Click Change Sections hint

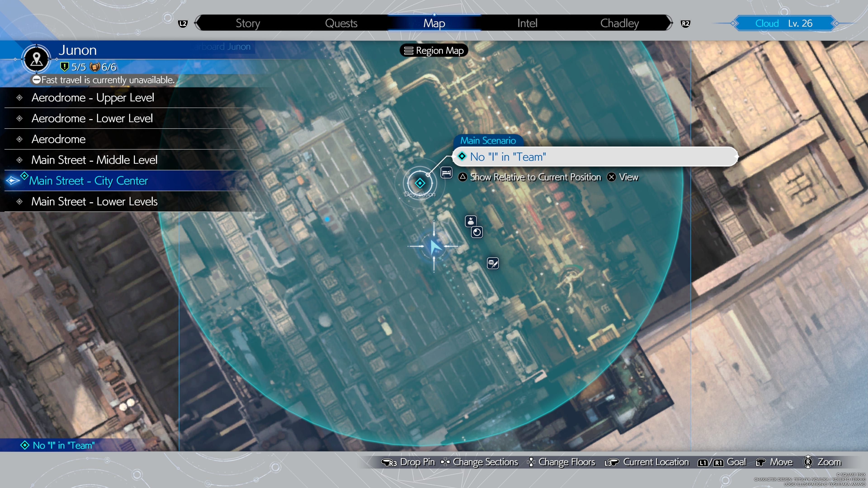[479, 462]
